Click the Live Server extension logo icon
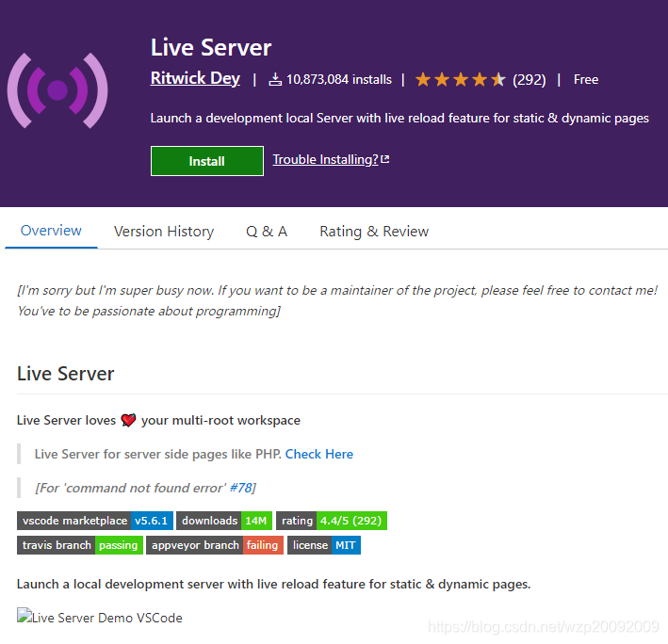This screenshot has height=644, width=668. (57, 90)
